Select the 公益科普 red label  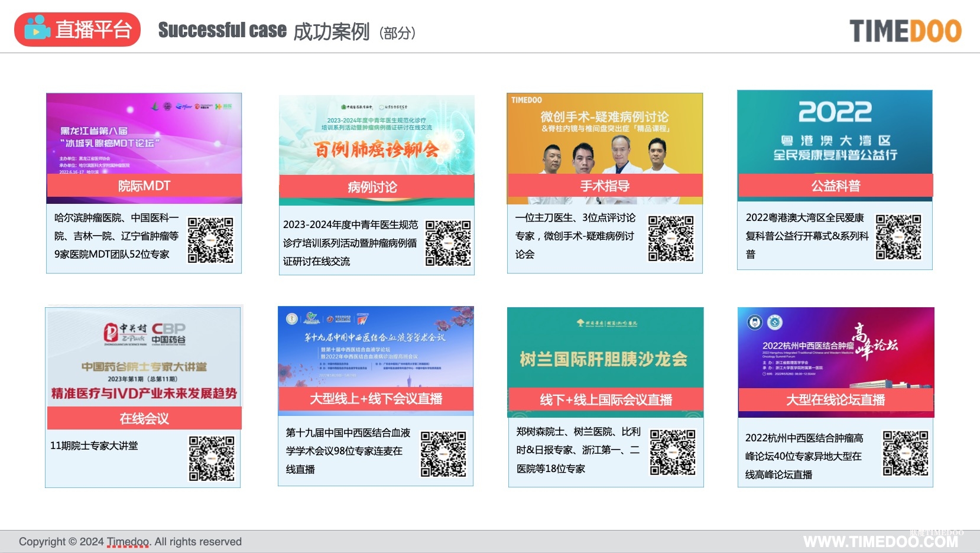835,186
